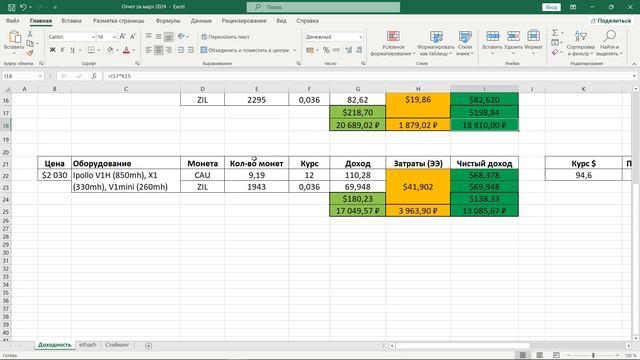The height and width of the screenshot is (360, 640).
Task: Click the Copy icon in clipboard group
Action: pyautogui.click(x=30, y=43)
